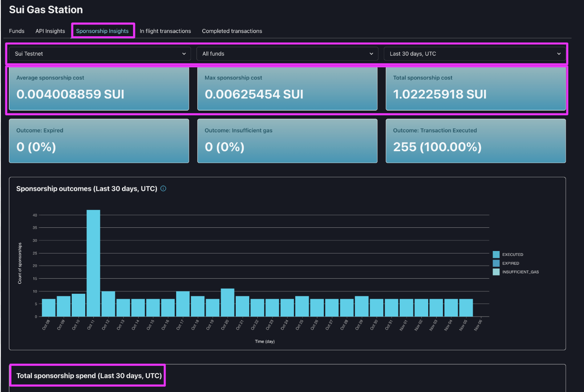Click the 0.004008859 SUI value

pos(70,94)
